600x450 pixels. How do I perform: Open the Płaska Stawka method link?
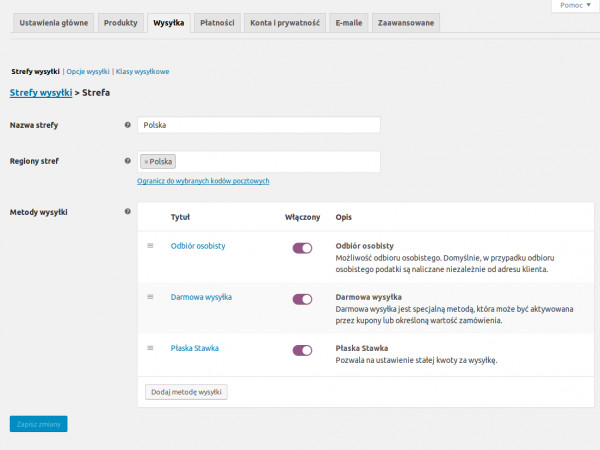[x=195, y=348]
